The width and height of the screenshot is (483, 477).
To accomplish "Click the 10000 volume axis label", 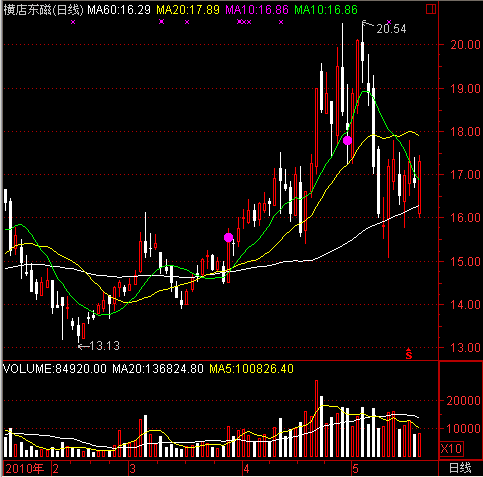I will [463, 429].
